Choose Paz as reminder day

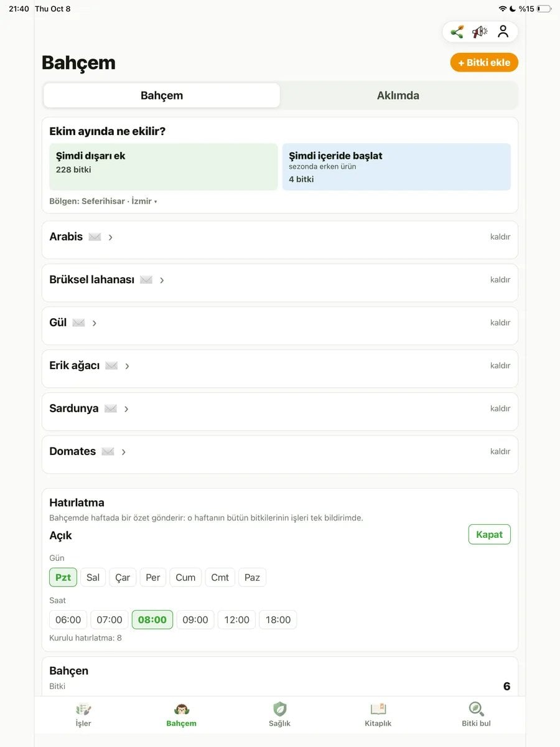click(x=252, y=577)
